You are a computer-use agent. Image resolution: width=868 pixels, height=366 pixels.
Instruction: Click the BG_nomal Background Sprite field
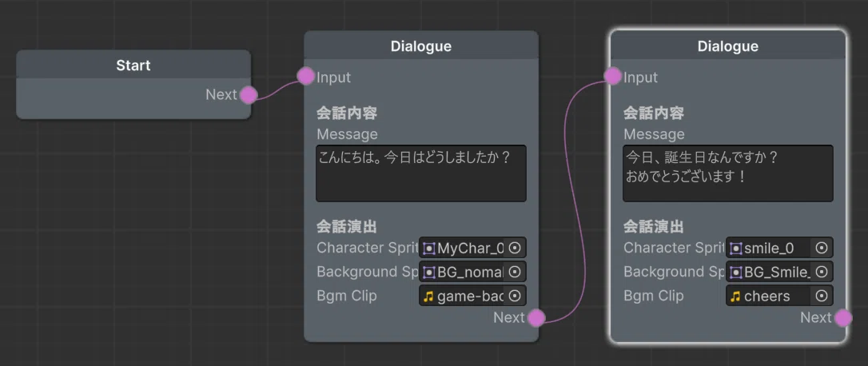472,272
